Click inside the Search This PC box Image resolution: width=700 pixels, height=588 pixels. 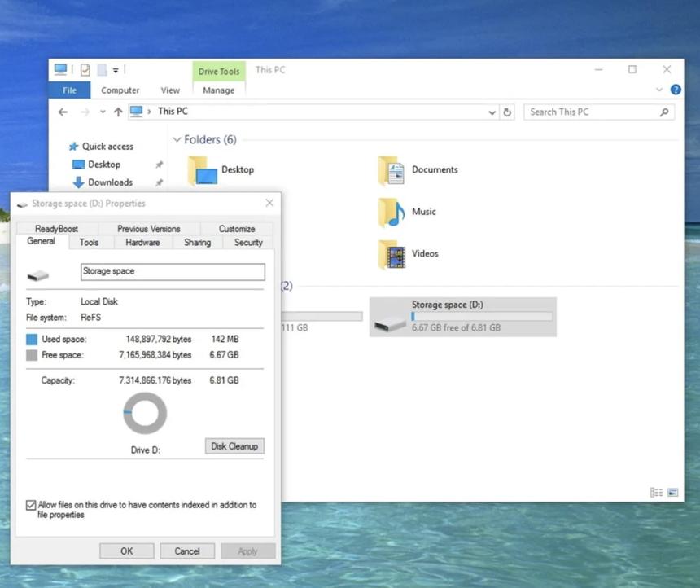pyautogui.click(x=594, y=112)
